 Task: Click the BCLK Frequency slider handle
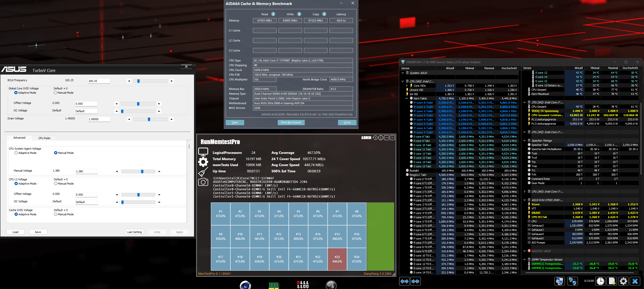click(x=138, y=81)
